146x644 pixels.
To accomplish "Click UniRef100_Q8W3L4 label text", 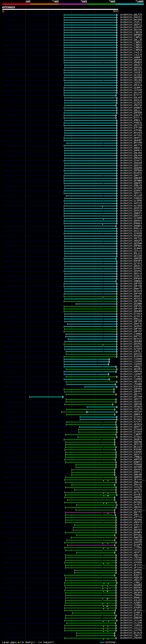I will 131,414.
